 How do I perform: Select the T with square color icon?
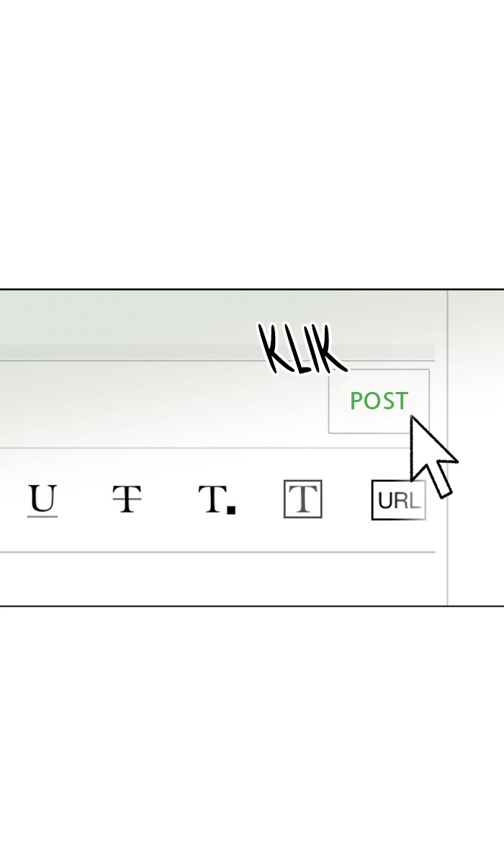(217, 499)
